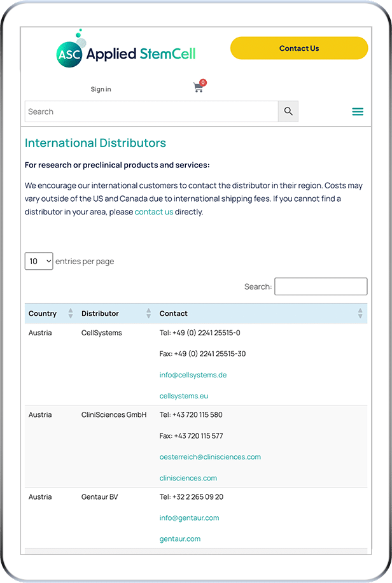Email info@cellsystems.de link
Viewport: 392px width, 583px height.
coord(193,375)
